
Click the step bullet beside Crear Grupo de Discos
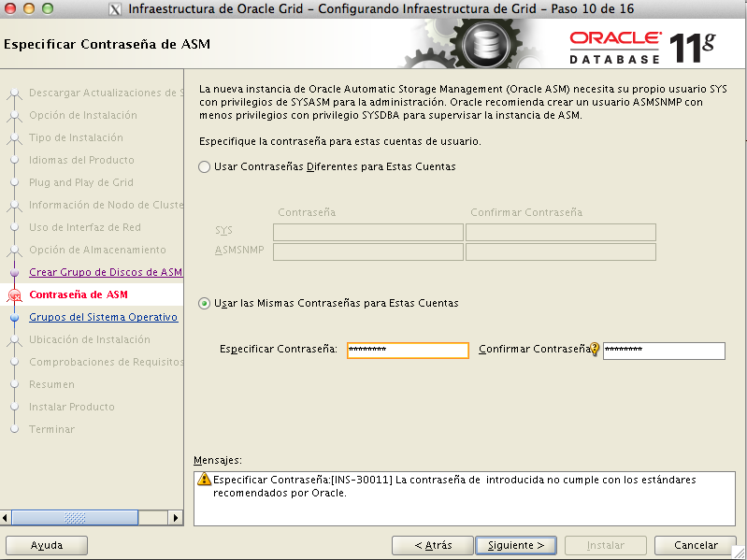(x=14, y=273)
